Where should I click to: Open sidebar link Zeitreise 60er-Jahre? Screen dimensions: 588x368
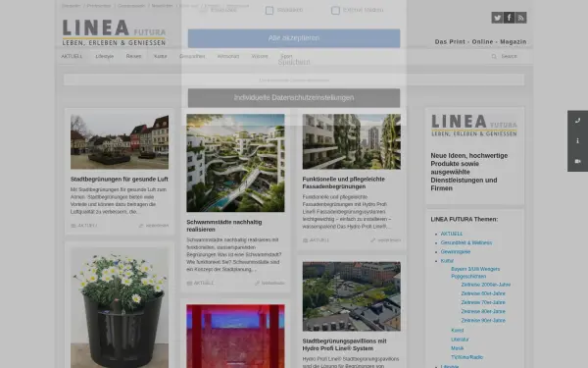[x=483, y=293]
